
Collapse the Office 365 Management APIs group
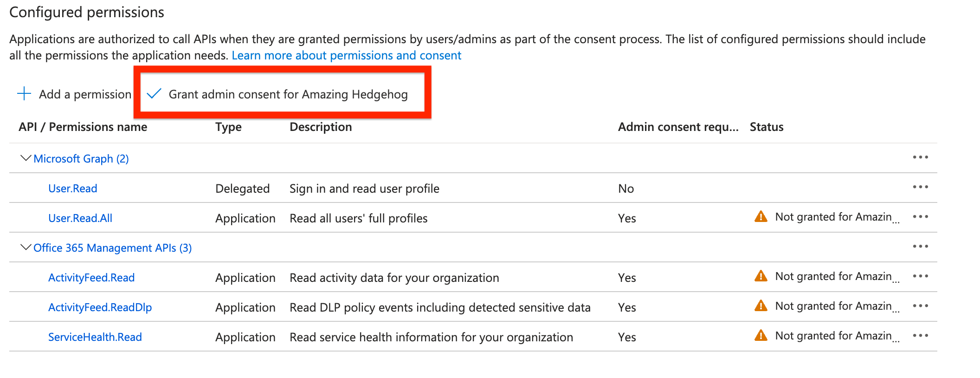26,248
